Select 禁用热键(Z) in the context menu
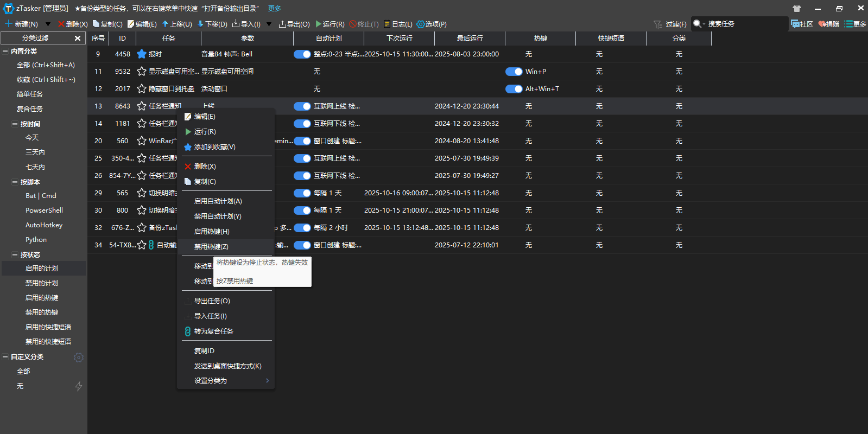This screenshot has width=868, height=434. pos(211,247)
